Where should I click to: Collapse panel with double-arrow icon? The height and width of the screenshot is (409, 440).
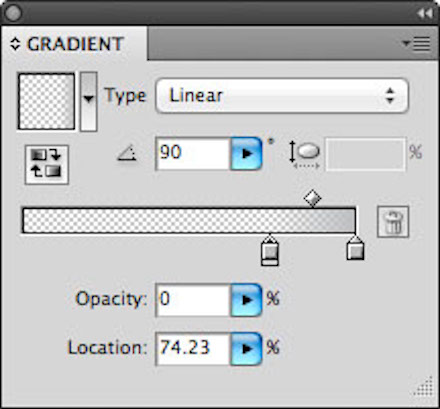click(x=425, y=14)
